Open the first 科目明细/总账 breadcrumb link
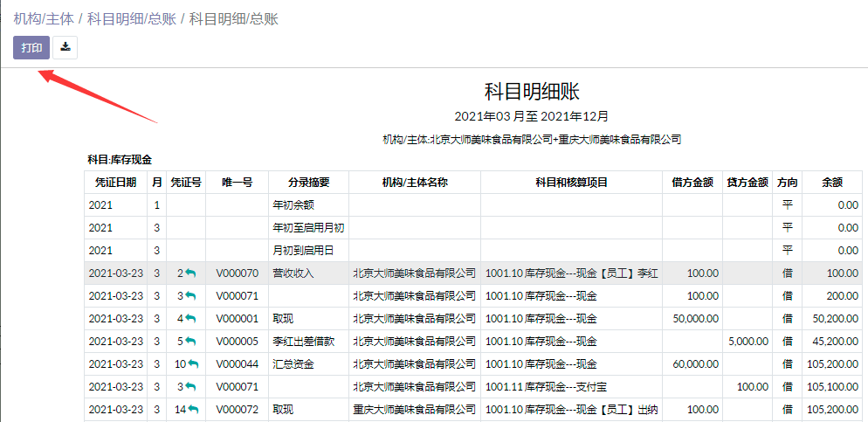Screen dimensions: 868x422 (132, 19)
